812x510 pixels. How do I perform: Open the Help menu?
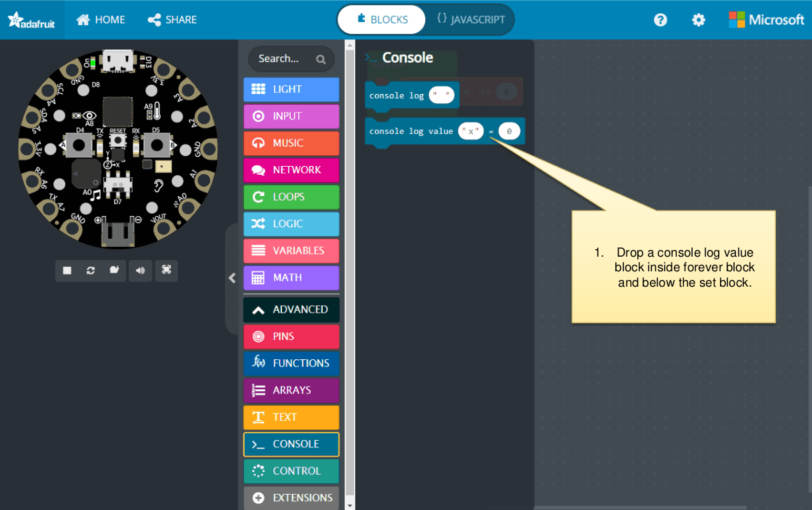(660, 20)
